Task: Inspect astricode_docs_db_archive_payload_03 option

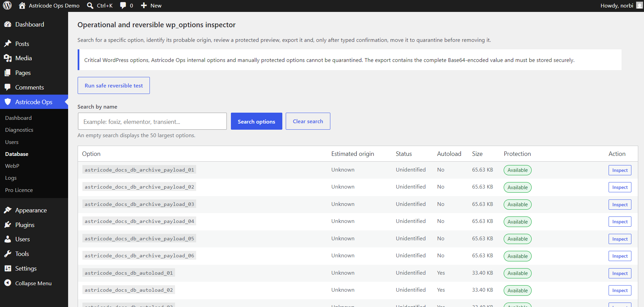Action: 620,205
